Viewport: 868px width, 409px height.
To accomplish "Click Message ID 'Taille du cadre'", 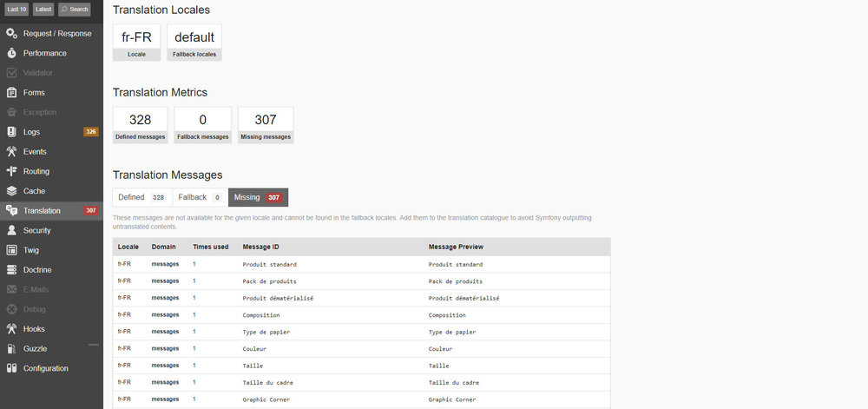I will [x=268, y=382].
